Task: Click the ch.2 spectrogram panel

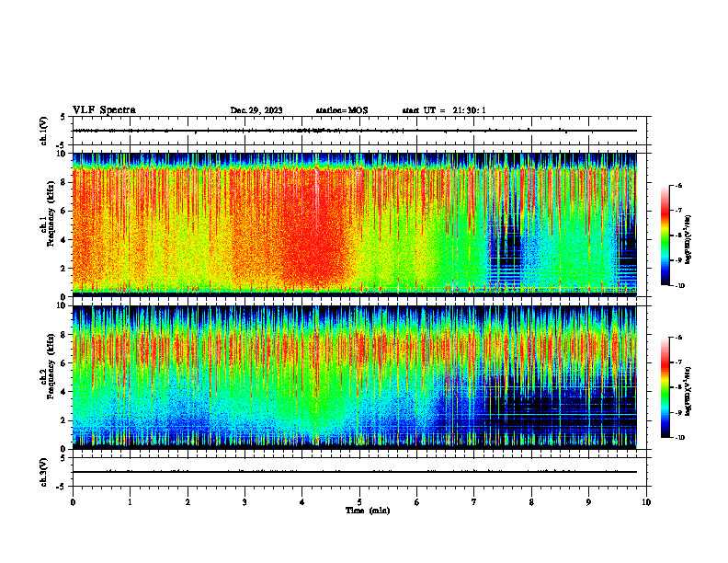Action: tap(354, 377)
